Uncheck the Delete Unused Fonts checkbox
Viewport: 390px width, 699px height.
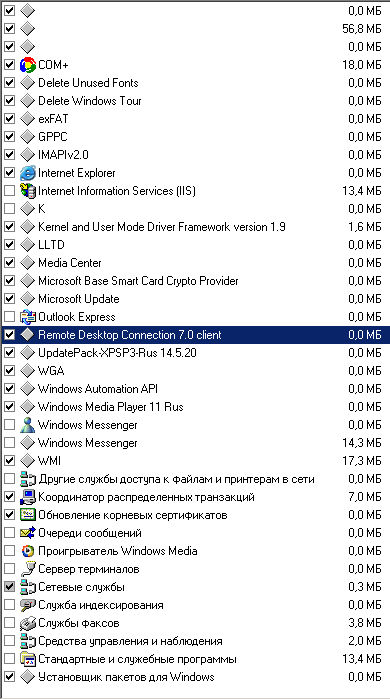coord(9,83)
